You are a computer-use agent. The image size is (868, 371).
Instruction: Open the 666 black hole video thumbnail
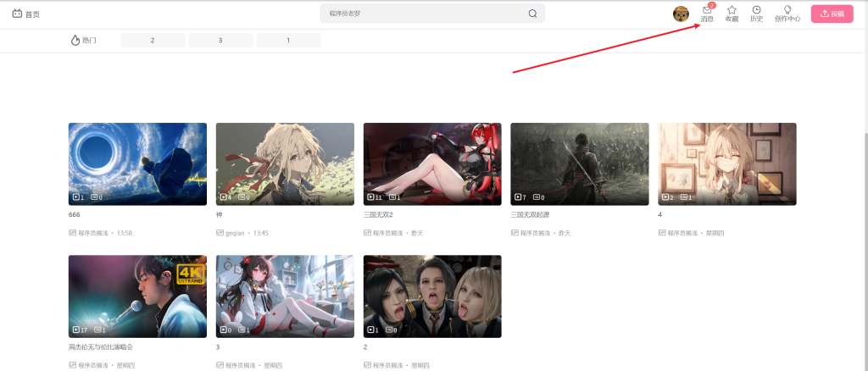pos(137,163)
